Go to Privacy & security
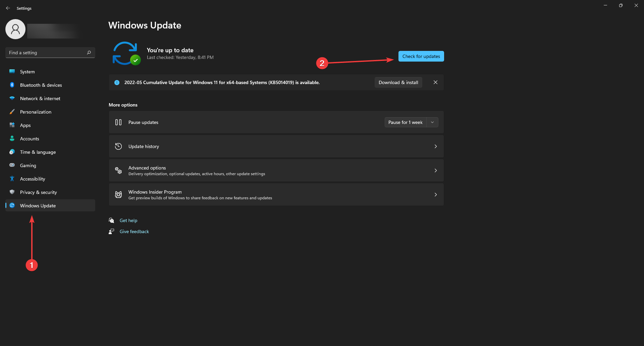This screenshot has width=644, height=346. (x=50, y=192)
